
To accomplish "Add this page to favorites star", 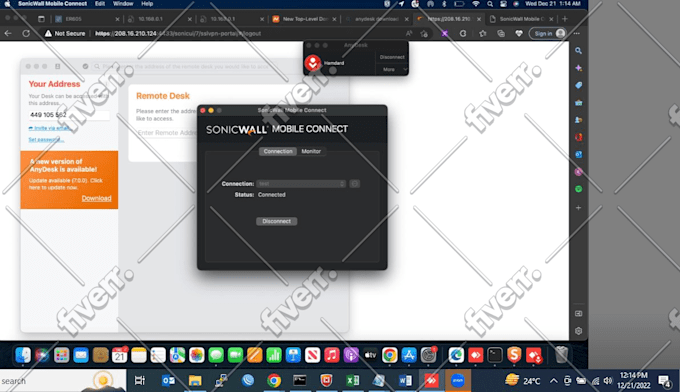I will coord(424,33).
